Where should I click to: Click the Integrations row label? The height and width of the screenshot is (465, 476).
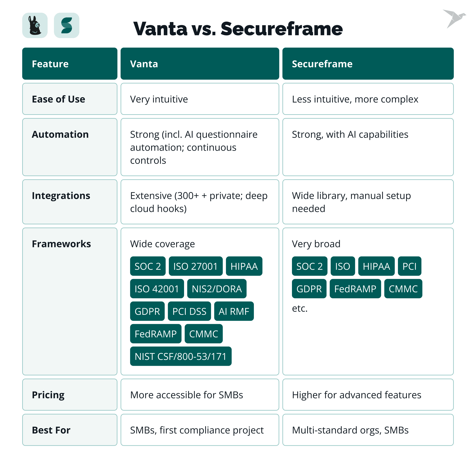pyautogui.click(x=61, y=196)
